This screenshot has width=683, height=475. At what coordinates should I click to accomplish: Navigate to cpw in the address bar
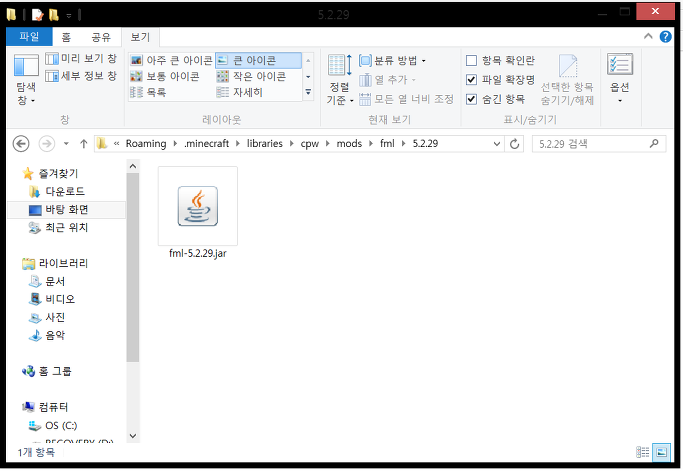pyautogui.click(x=310, y=143)
